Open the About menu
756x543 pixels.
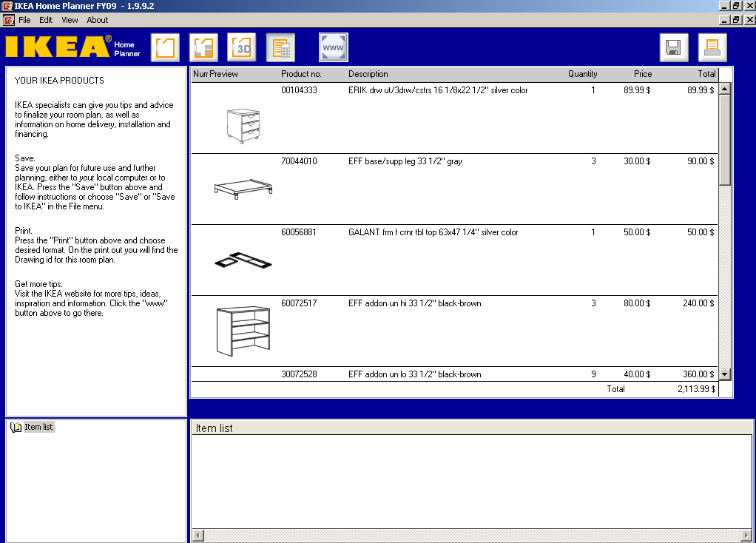[x=98, y=20]
